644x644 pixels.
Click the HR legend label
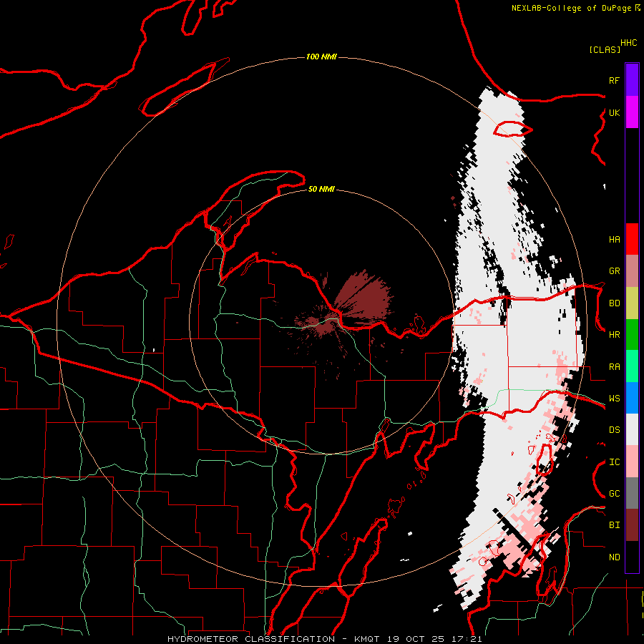614,335
